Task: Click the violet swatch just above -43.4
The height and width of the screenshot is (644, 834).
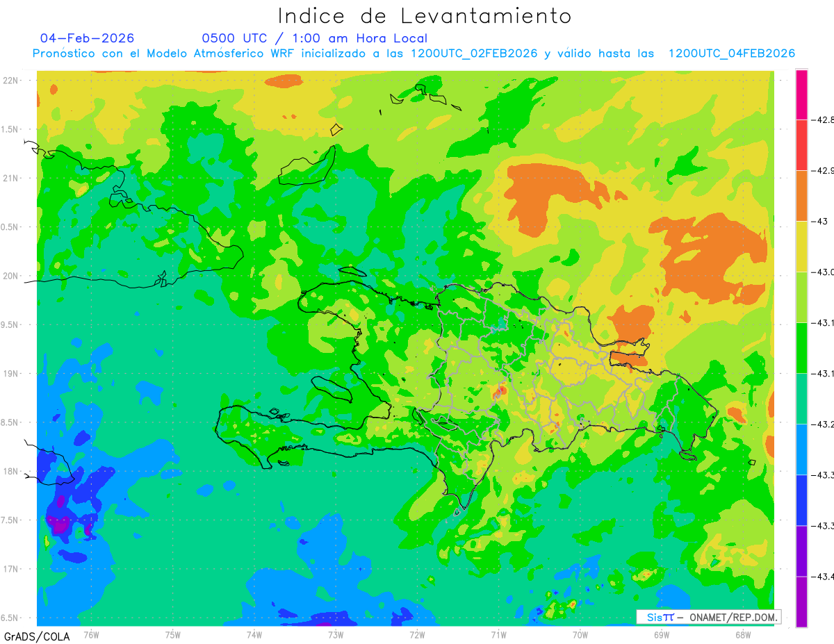Action: pyautogui.click(x=801, y=550)
